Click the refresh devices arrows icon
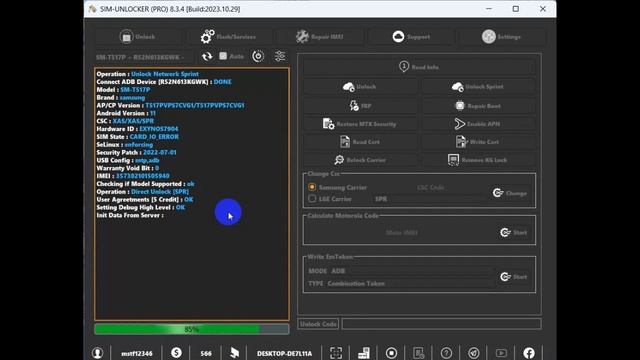Viewport: 640px width, 360px height. coord(207,56)
